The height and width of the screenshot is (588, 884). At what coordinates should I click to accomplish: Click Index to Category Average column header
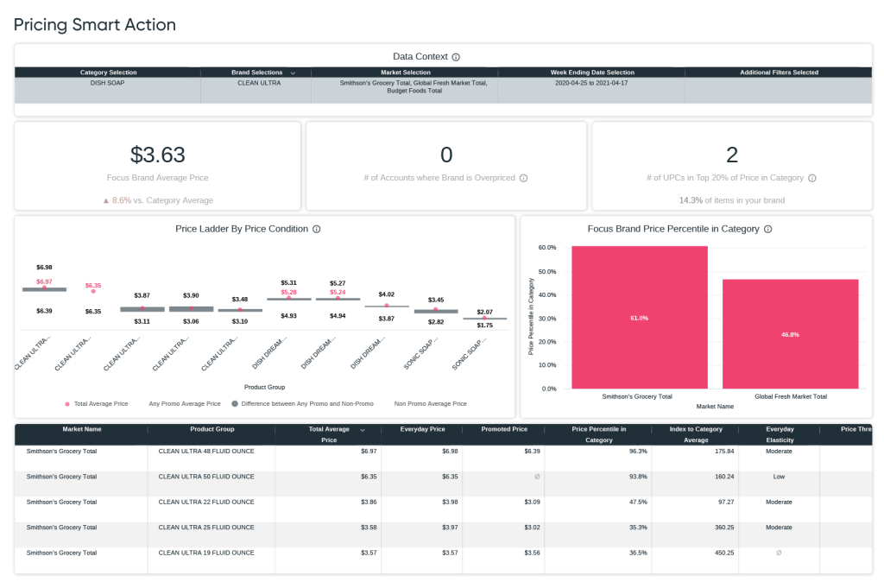click(696, 434)
